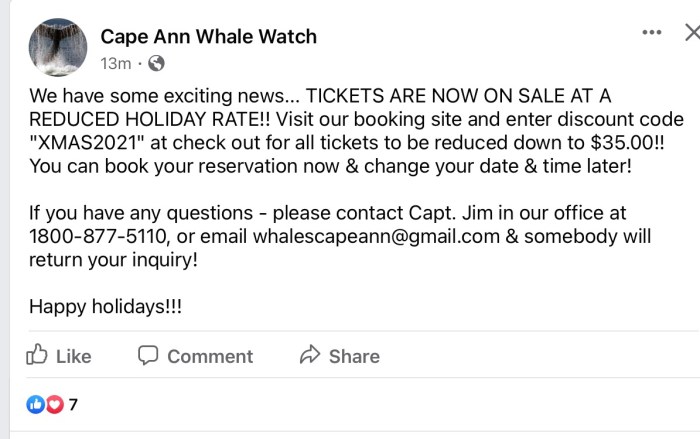The width and height of the screenshot is (700, 439).
Task: Click the Share arrow icon
Action: point(309,355)
